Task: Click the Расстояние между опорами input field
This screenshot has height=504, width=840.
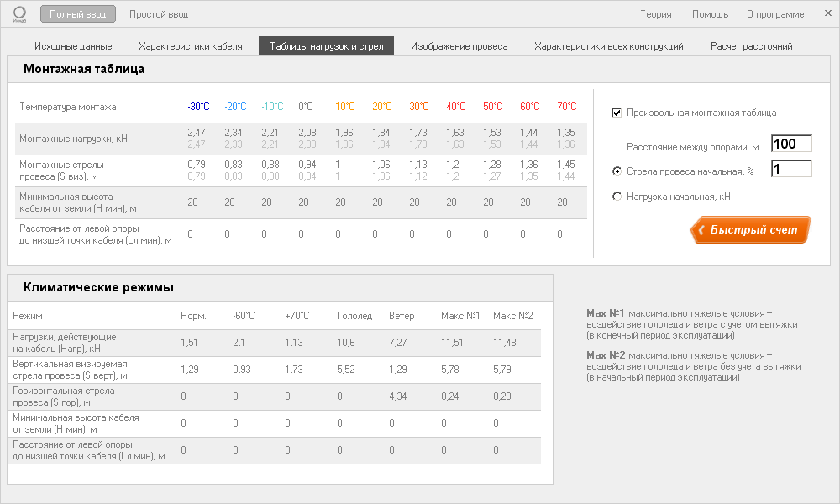Action: (791, 144)
